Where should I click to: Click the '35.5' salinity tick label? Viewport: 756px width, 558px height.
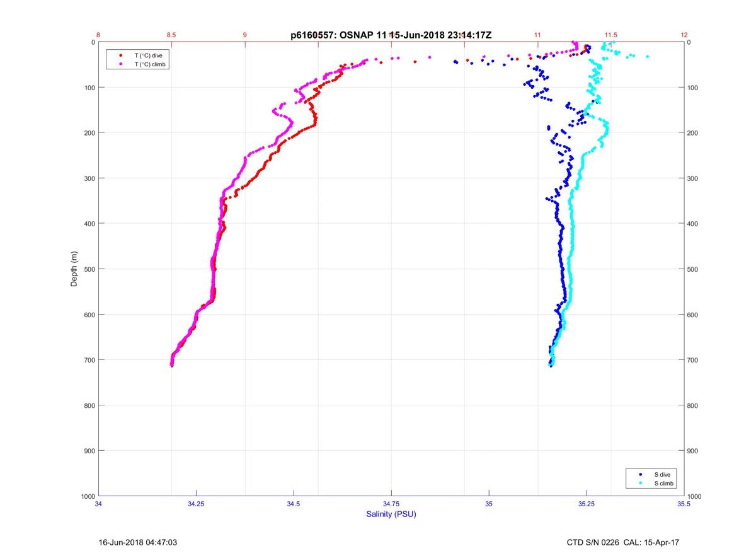tap(684, 504)
